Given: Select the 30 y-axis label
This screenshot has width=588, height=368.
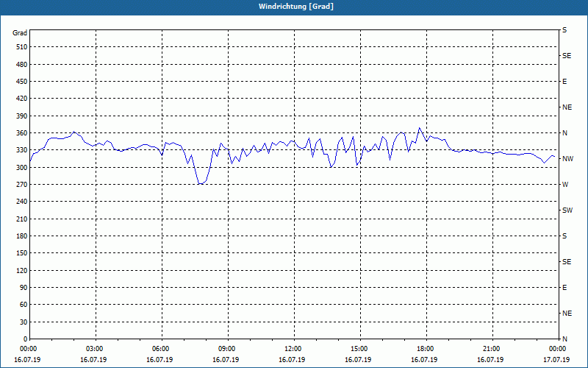Looking at the screenshot, I should (x=24, y=322).
